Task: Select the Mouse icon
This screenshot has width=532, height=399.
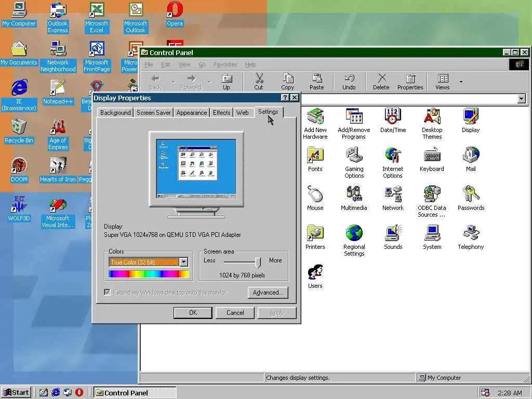Action: (315, 198)
